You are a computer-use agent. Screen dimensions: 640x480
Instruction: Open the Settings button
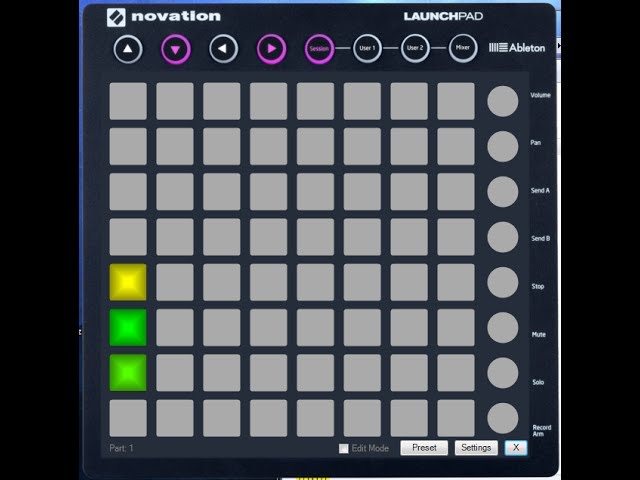coord(476,448)
